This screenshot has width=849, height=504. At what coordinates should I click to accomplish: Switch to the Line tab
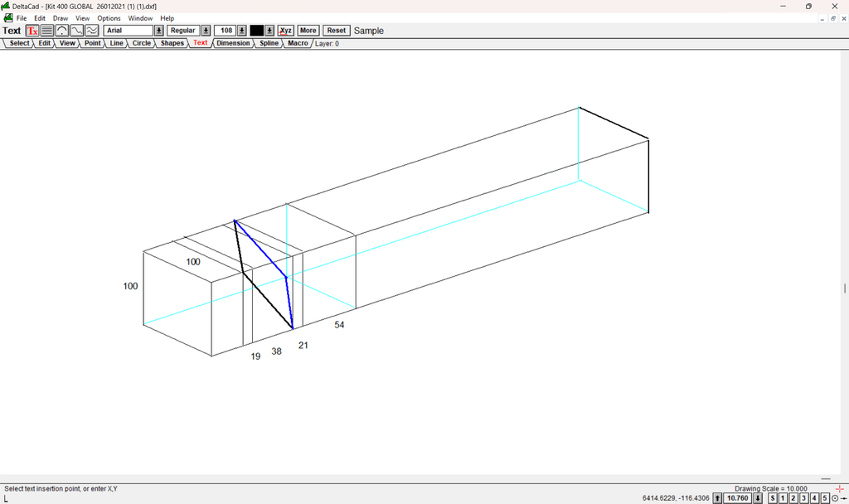point(116,43)
